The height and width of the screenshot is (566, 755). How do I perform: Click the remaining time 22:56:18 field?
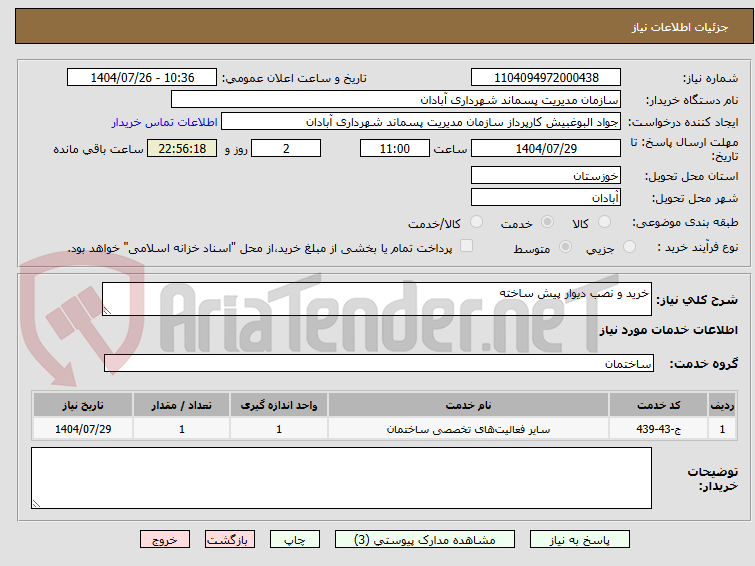182,148
